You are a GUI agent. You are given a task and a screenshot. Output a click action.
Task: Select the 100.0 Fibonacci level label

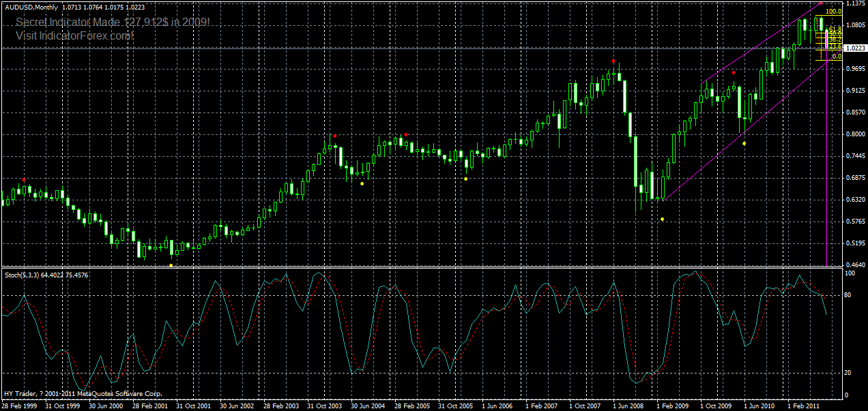[x=833, y=11]
